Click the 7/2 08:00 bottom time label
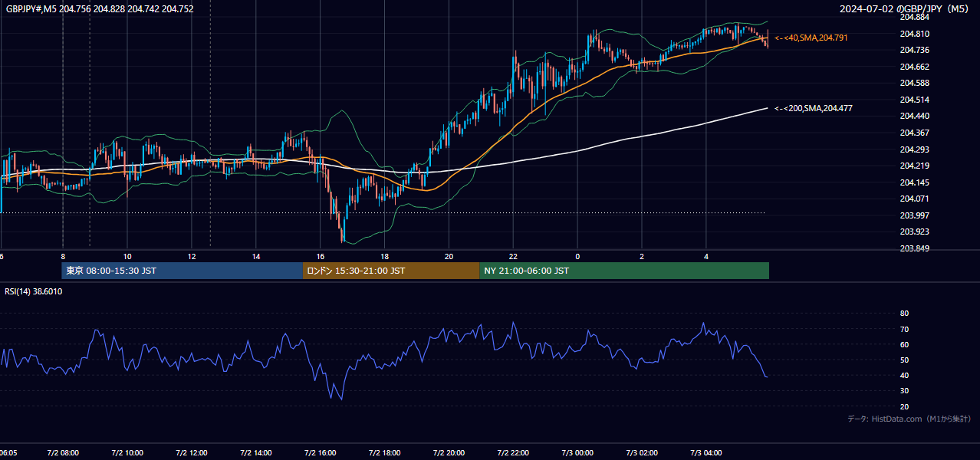This screenshot has height=460, width=980. 63,453
